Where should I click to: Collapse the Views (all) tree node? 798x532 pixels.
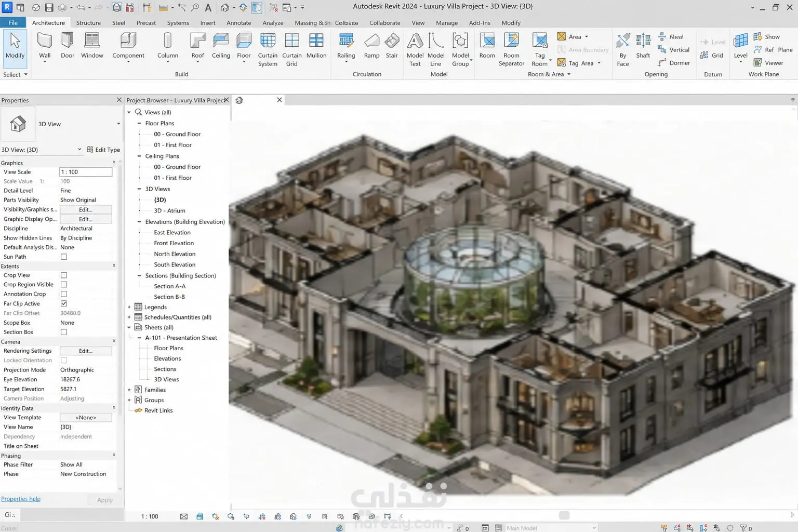(129, 112)
